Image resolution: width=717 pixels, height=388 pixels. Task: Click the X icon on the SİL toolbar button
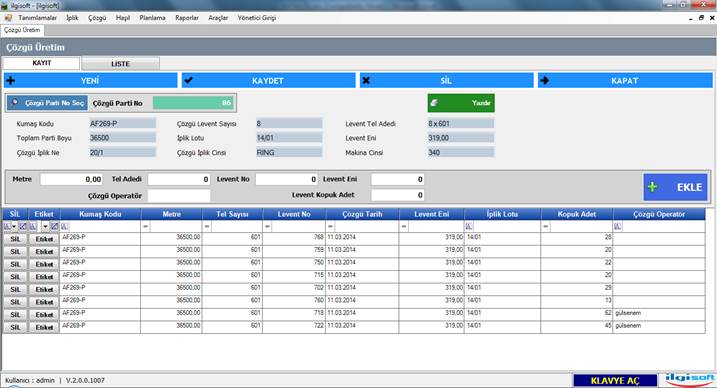(x=366, y=80)
